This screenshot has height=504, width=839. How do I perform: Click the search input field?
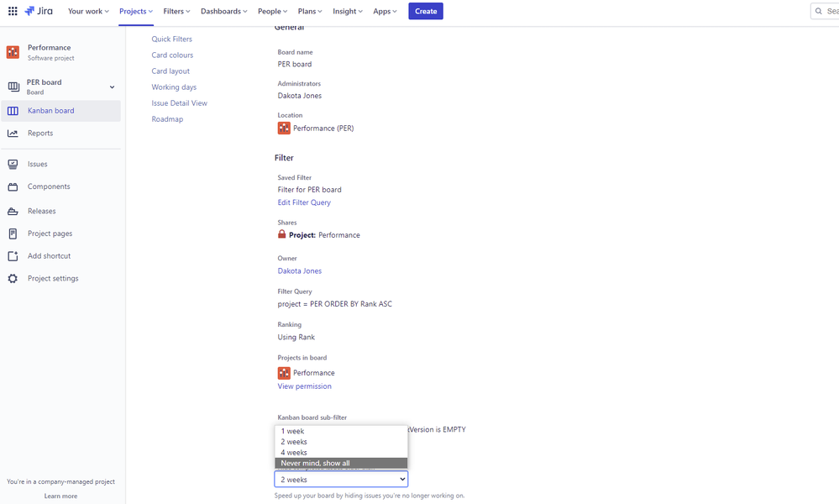[x=825, y=11]
